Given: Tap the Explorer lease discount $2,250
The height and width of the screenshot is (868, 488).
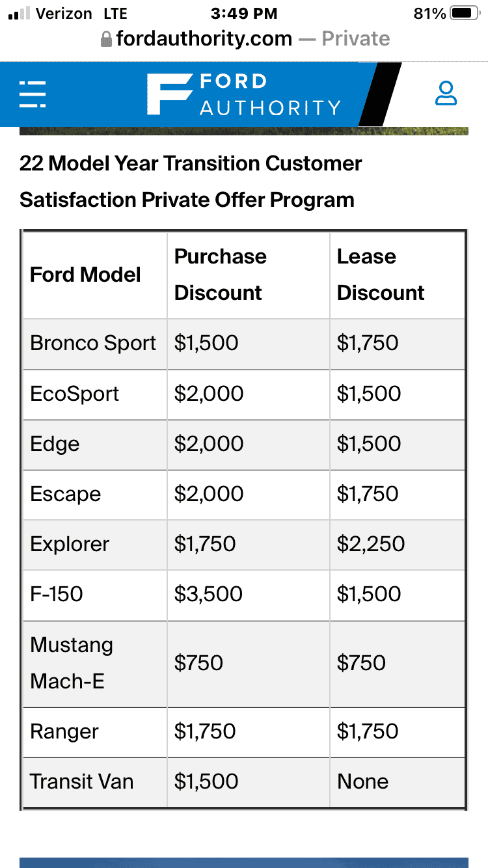Looking at the screenshot, I should click(371, 544).
